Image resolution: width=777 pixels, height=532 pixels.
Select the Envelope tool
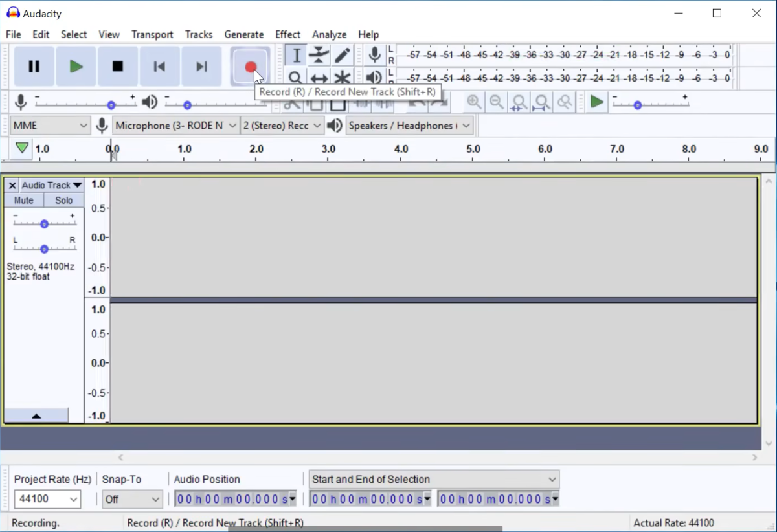click(x=319, y=56)
